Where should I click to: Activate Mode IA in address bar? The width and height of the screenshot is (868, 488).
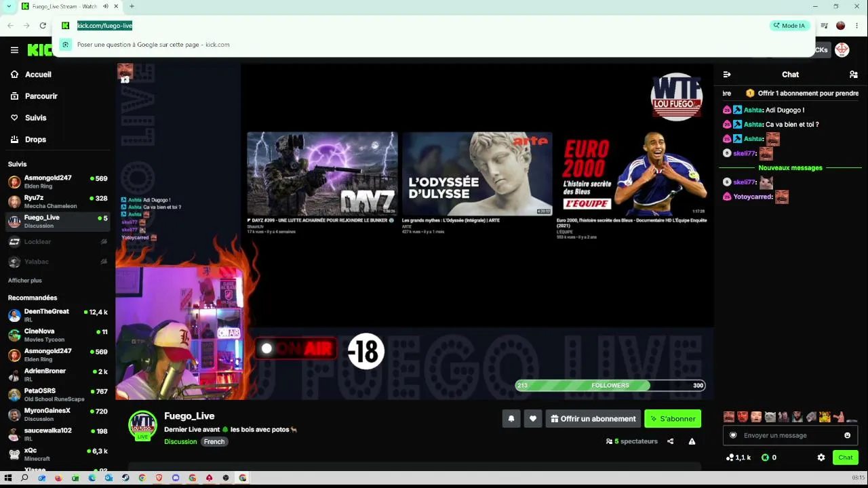point(789,26)
